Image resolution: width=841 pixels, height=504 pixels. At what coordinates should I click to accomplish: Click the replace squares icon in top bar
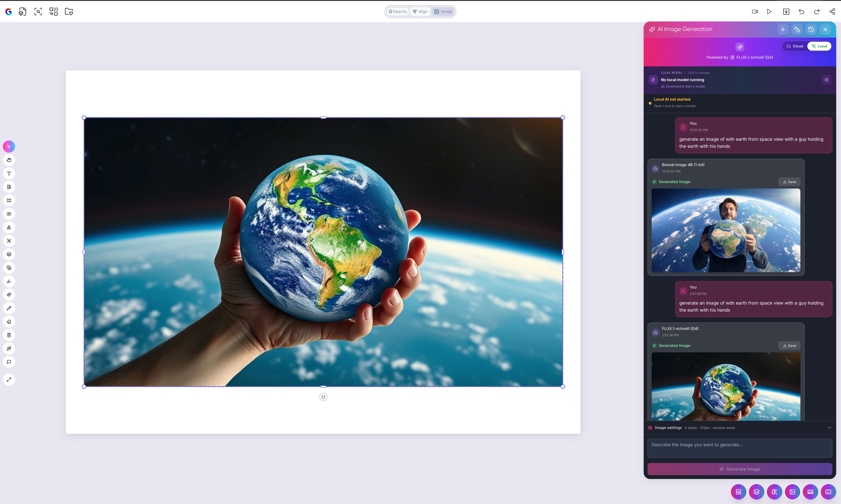(53, 12)
